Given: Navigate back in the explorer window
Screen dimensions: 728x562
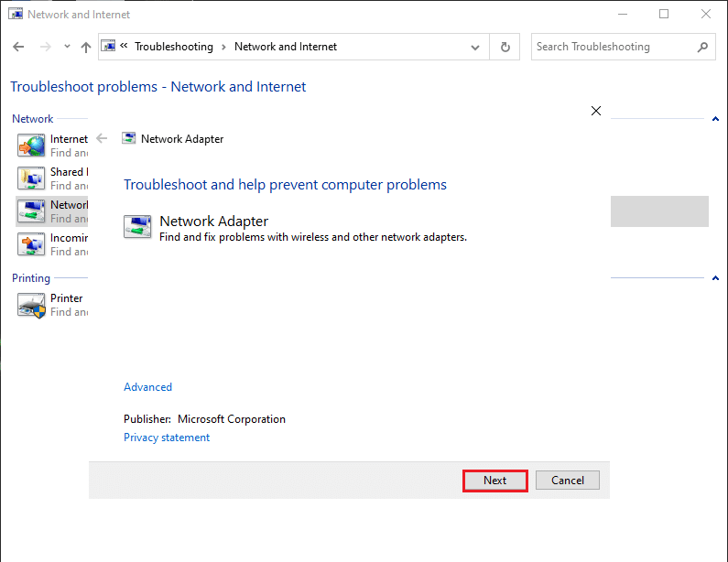Looking at the screenshot, I should click(18, 47).
